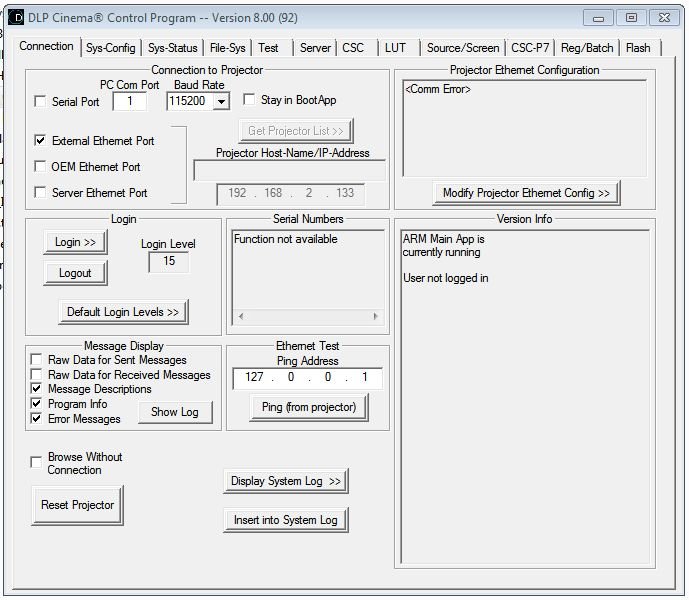Open Default Login Levels
689x600 pixels.
[123, 312]
